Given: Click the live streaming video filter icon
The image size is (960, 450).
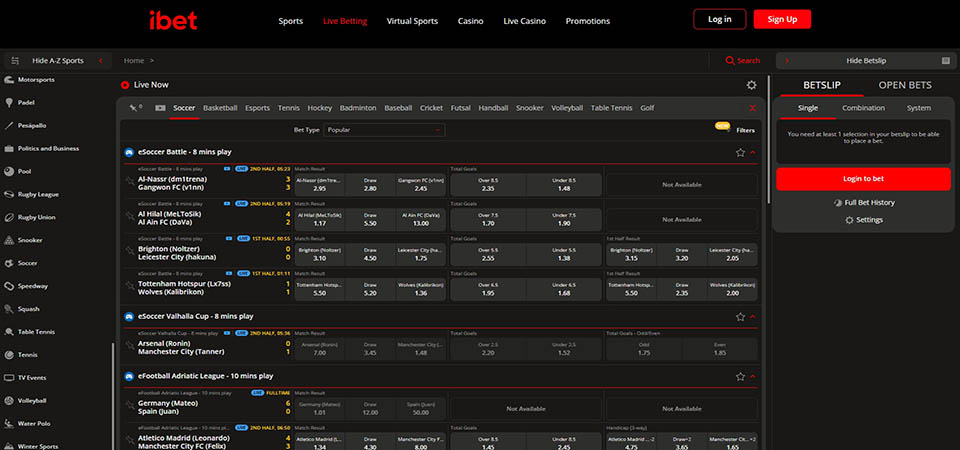Looking at the screenshot, I should pos(160,108).
